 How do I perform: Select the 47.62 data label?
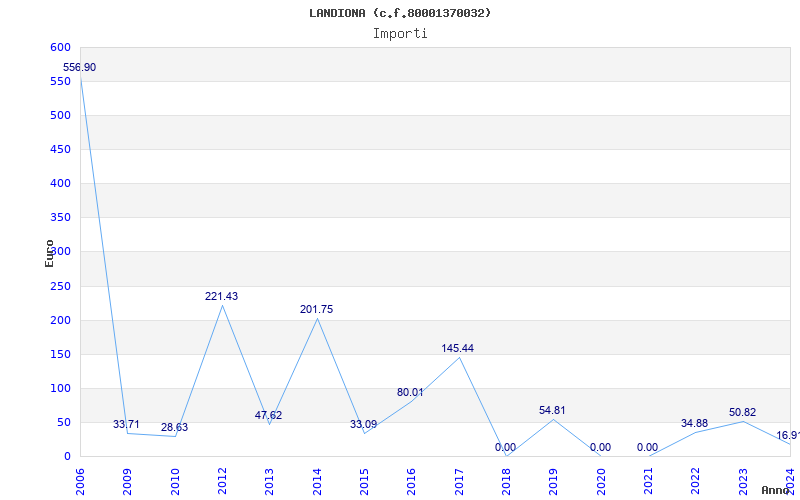click(x=268, y=415)
